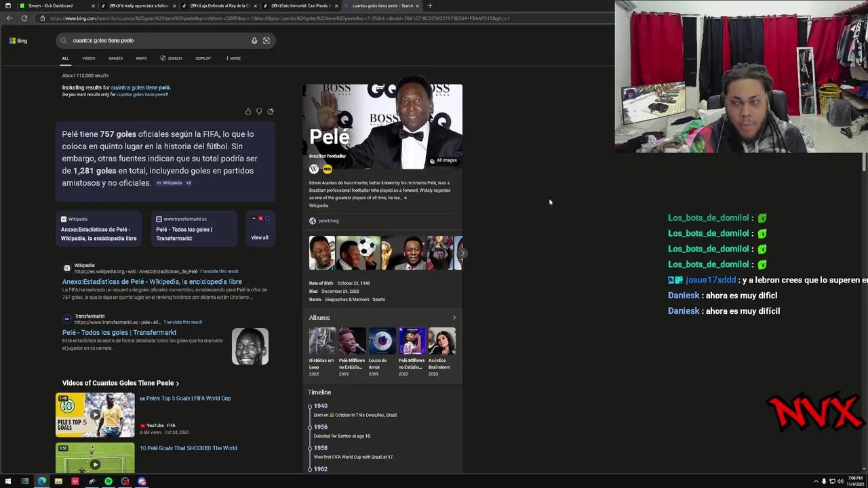Click the Microsoft Edge taskbar icon

41,481
